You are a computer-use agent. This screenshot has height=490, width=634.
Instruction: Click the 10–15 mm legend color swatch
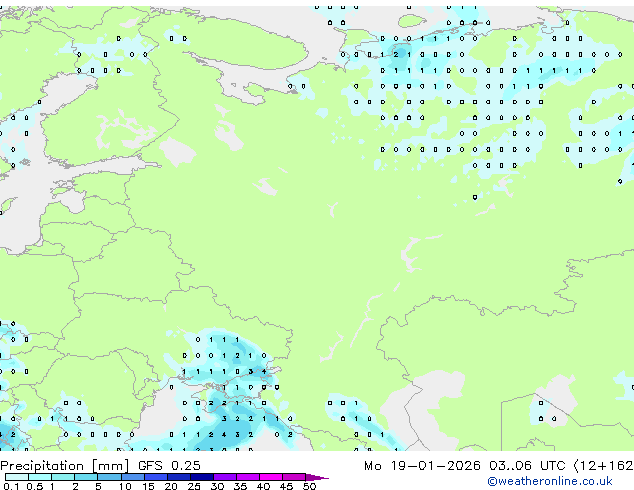(x=132, y=477)
